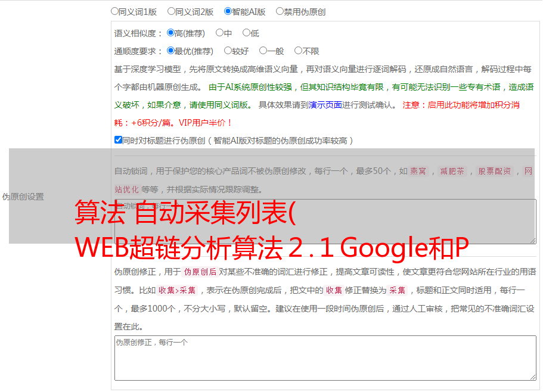The image size is (543, 392).
Task: Click inside the 伪原创修正 text area
Action: 325,358
